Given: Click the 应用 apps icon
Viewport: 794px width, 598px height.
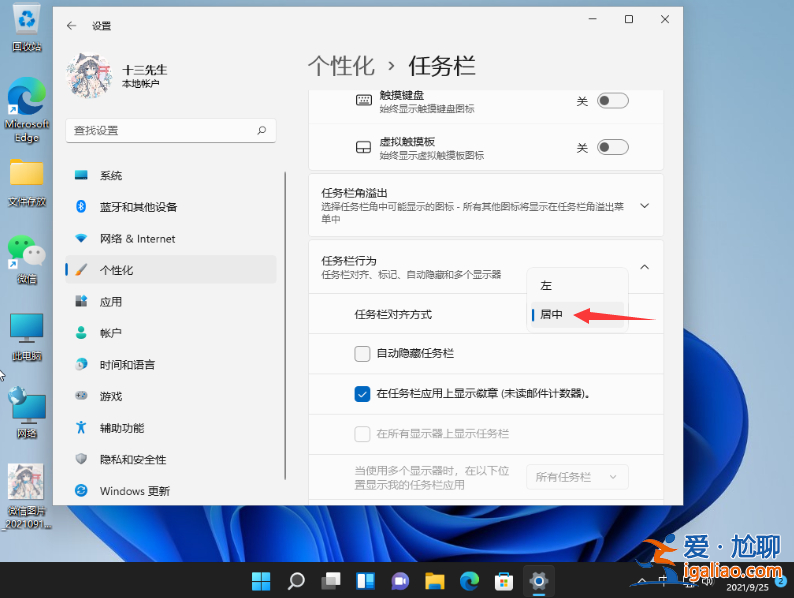Looking at the screenshot, I should (x=81, y=301).
